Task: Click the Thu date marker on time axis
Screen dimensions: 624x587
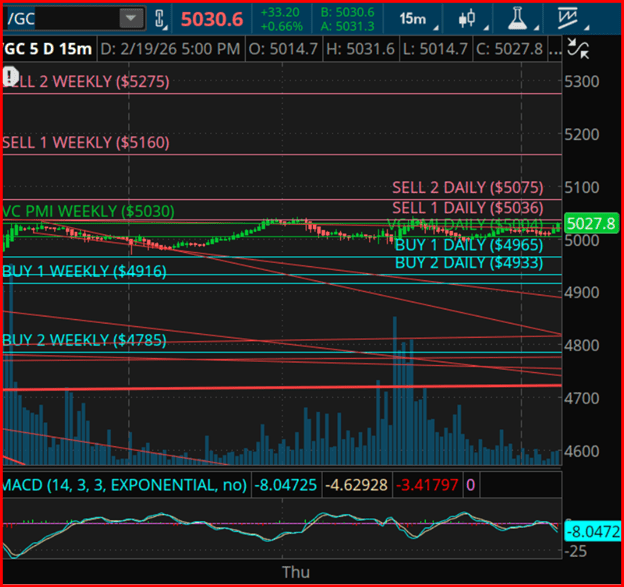Action: [x=296, y=572]
